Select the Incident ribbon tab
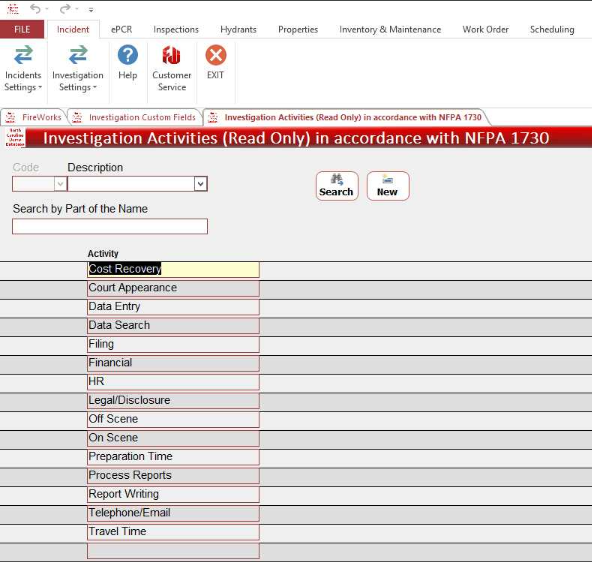Viewport: 592px width, 562px height. click(x=73, y=29)
